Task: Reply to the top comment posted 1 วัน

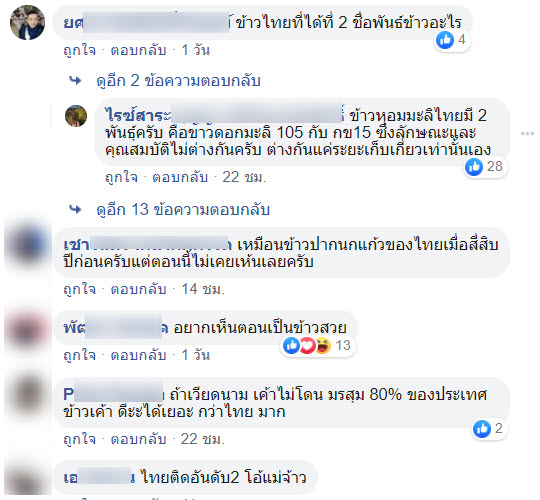Action: [x=138, y=50]
